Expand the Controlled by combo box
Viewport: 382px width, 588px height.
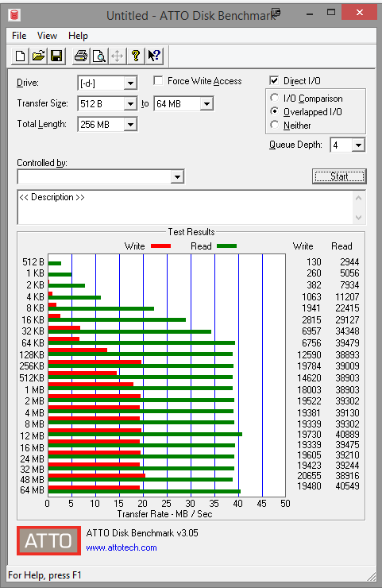[x=177, y=176]
